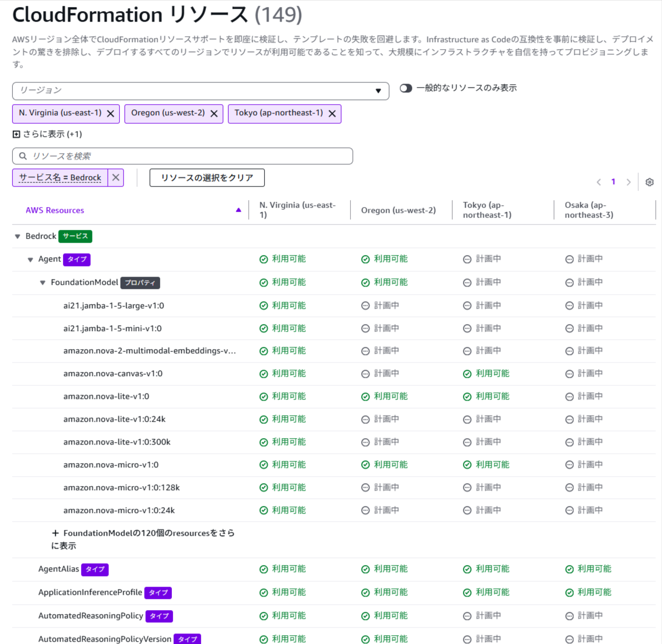Select ai21.jamba-1-5-mini-v1:0 row
662x644 pixels.
point(334,329)
